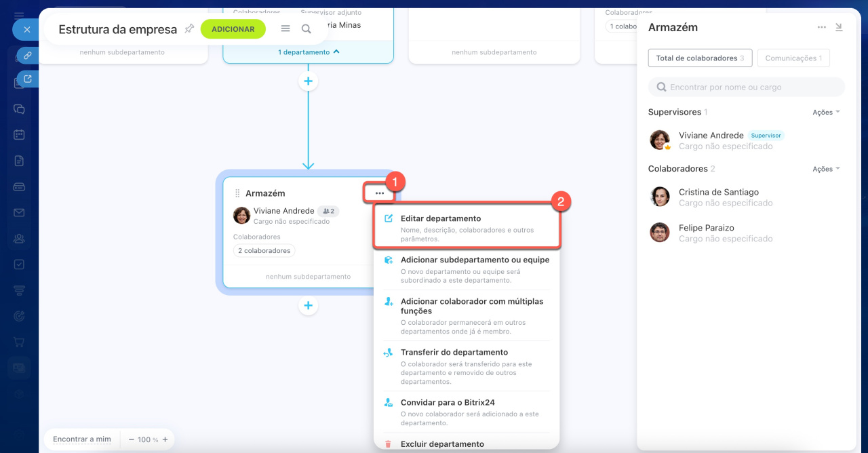Decrease zoom with the minus control
Viewport: 868px width, 453px height.
point(132,439)
